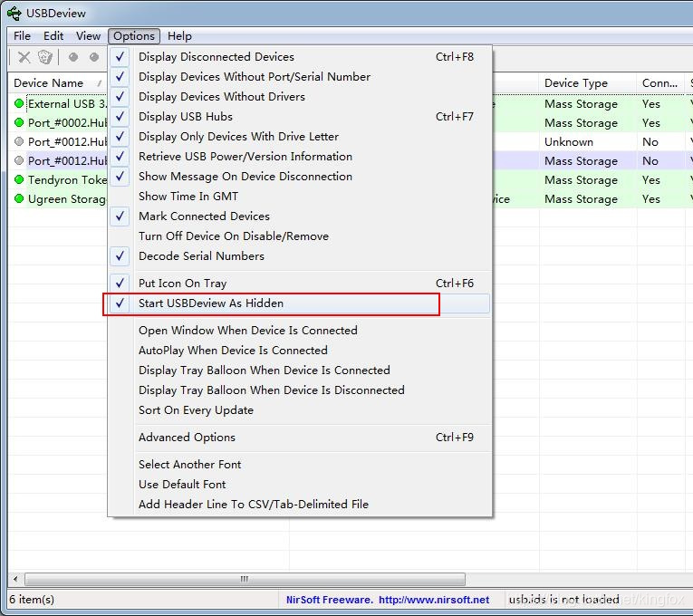Sort by Device Type column header
The height and width of the screenshot is (616, 693).
(x=587, y=83)
